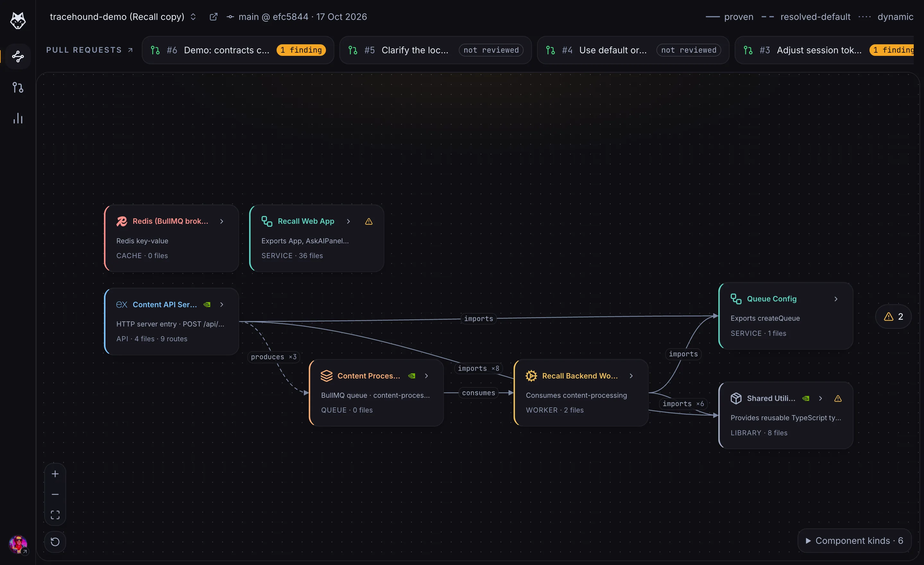Open the architecture graph sidebar icon
924x565 pixels.
coord(18,56)
